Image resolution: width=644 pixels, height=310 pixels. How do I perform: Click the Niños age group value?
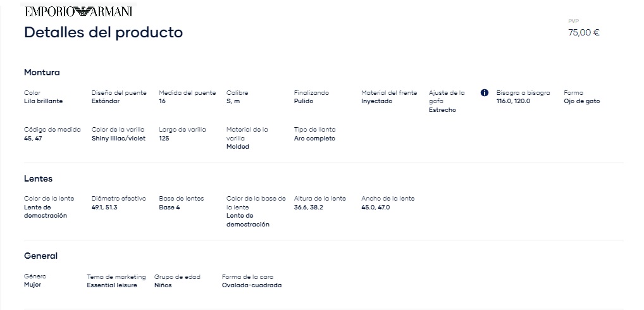[163, 285]
